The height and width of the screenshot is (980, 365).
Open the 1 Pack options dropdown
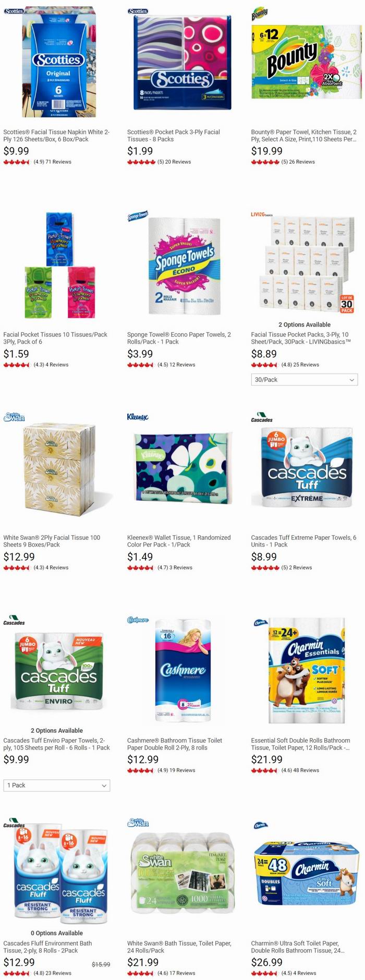[x=57, y=785]
